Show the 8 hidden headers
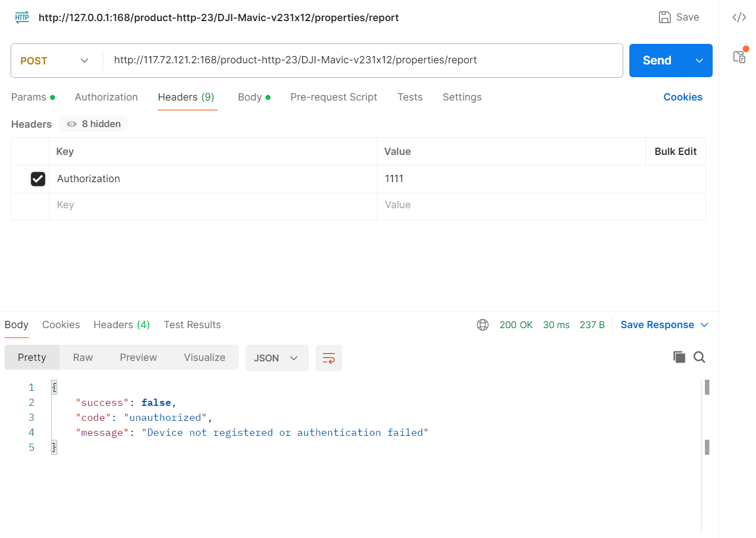Screen dimensions: 756x538 [x=94, y=124]
